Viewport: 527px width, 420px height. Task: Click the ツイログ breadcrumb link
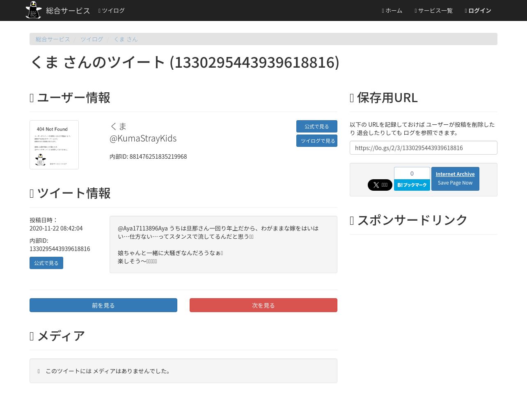pyautogui.click(x=92, y=39)
